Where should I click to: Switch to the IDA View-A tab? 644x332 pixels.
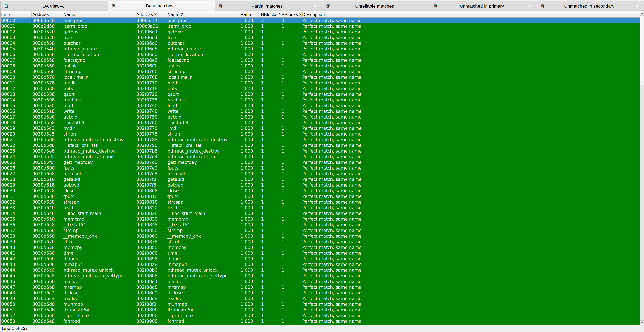(52, 6)
